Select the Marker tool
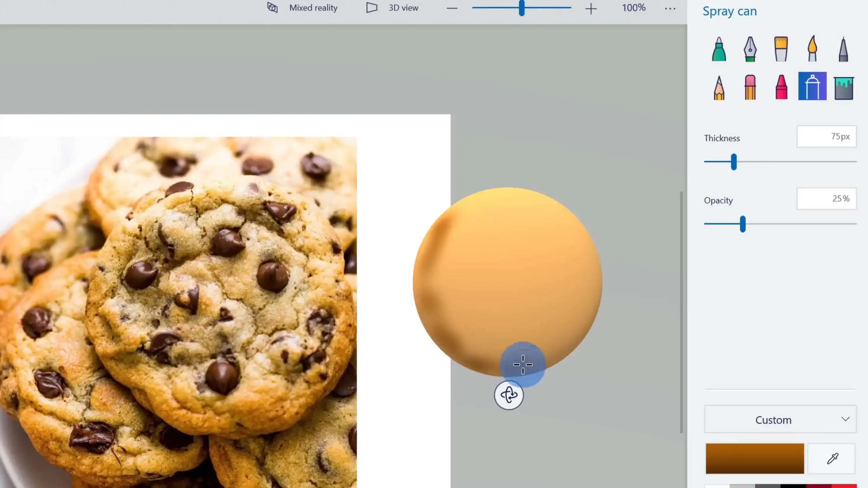 719,49
